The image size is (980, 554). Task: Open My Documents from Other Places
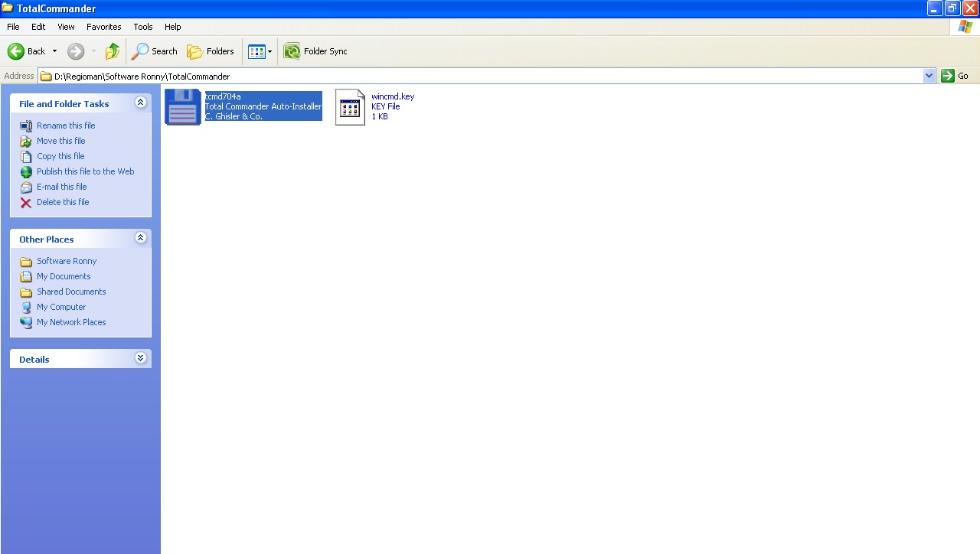(x=64, y=276)
